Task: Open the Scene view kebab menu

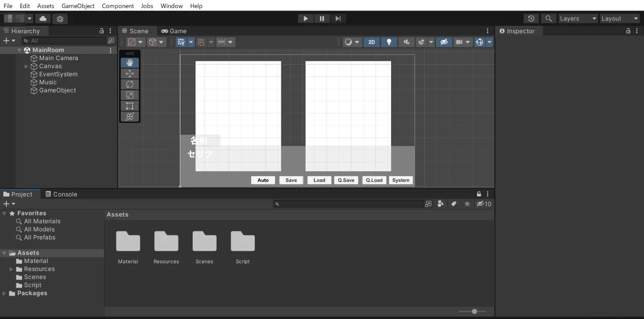Action: (488, 31)
